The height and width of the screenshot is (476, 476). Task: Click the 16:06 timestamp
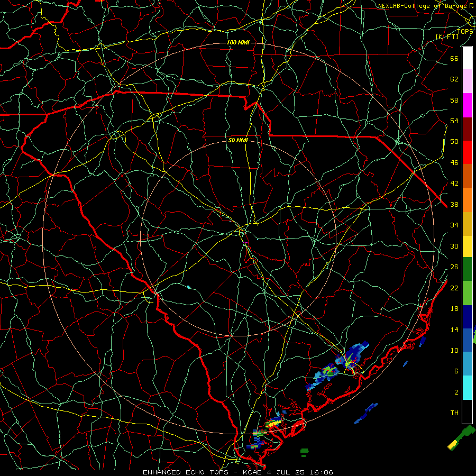pyautogui.click(x=322, y=472)
